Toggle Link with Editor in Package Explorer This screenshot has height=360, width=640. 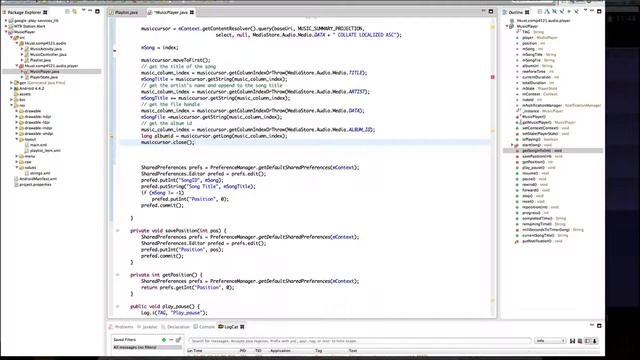(75, 12)
